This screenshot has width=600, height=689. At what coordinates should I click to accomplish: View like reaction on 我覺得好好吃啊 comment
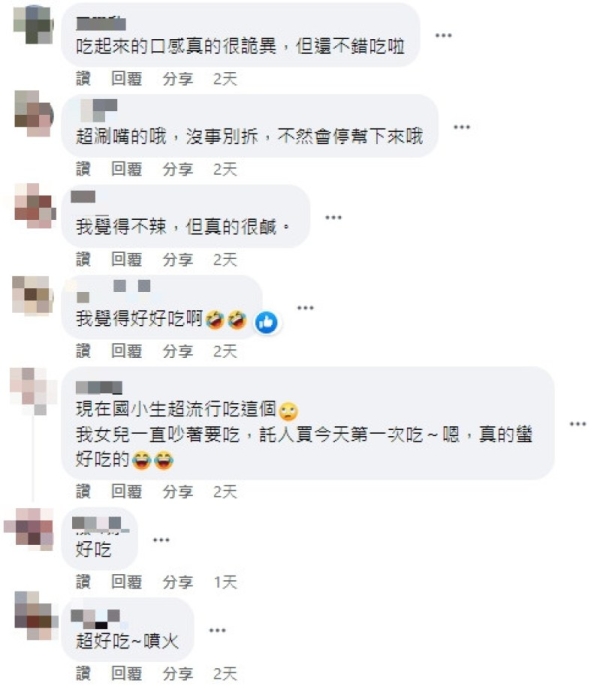[x=266, y=323]
